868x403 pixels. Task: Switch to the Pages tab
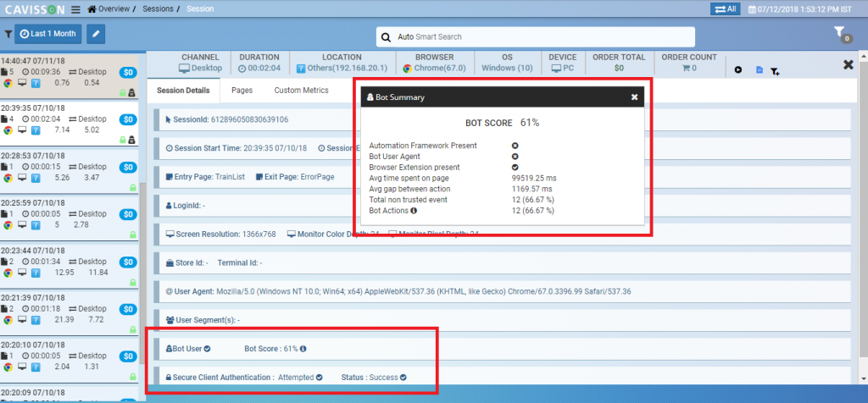pos(242,90)
